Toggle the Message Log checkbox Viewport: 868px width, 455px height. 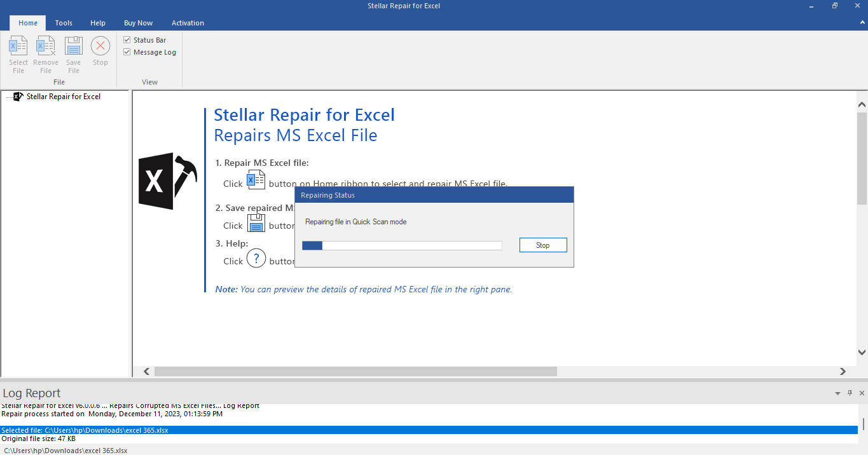(x=127, y=52)
